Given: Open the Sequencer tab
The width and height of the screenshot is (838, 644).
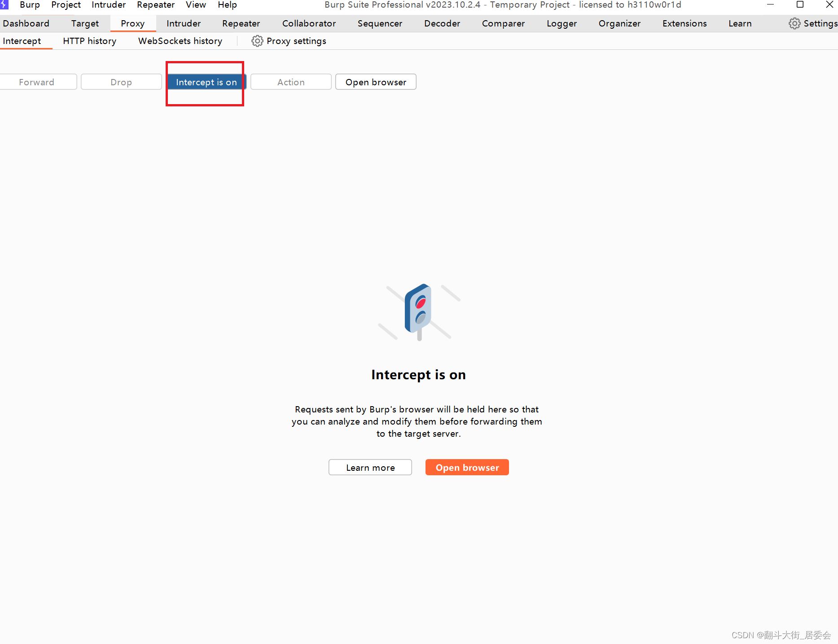Looking at the screenshot, I should tap(380, 23).
